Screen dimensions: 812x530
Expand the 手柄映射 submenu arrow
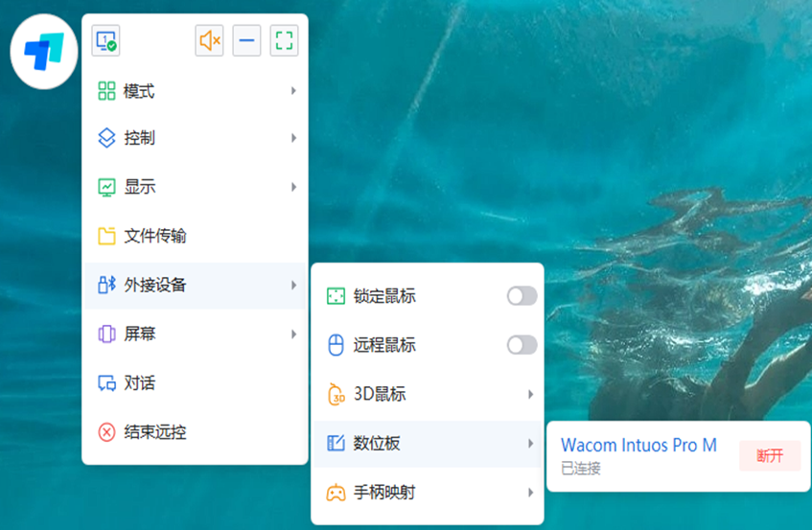click(x=530, y=493)
